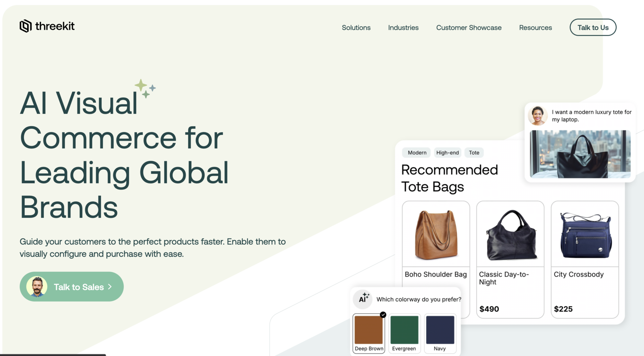Screen dimensions: 644x356
Task: Click the 'Guide your customers' subheading text
Action: [153, 248]
